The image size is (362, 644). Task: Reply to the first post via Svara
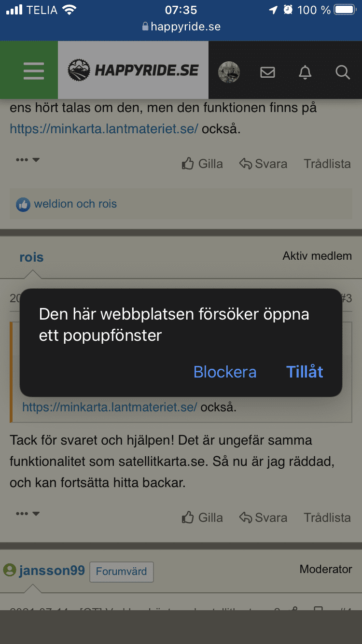[264, 164]
